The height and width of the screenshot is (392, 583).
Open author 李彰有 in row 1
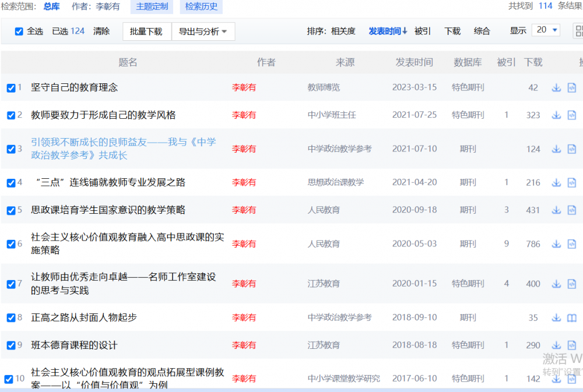click(x=244, y=88)
